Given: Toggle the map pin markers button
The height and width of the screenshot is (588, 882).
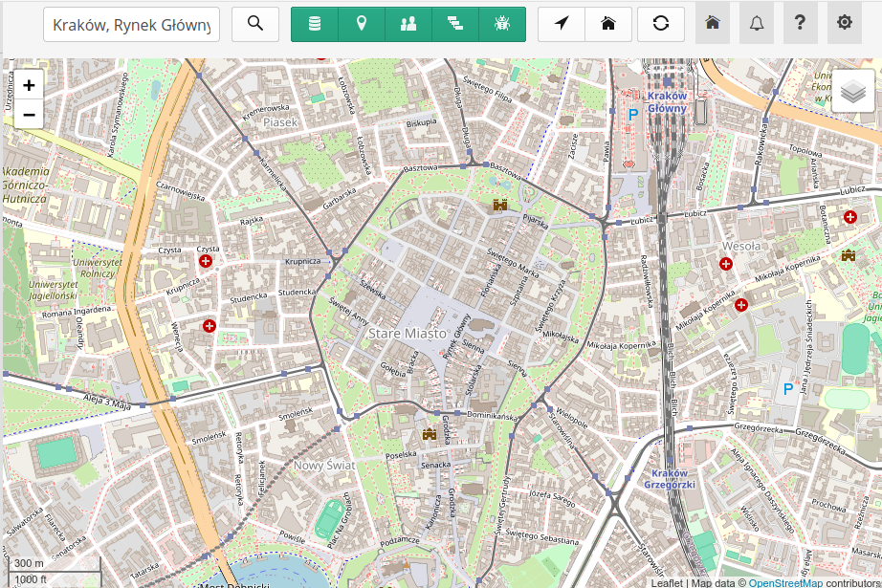Looking at the screenshot, I should click(x=362, y=24).
